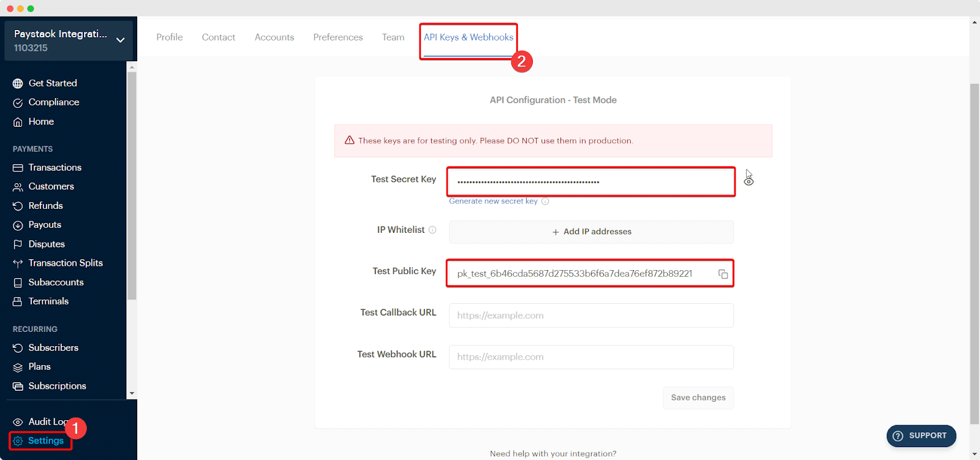
Task: Open Terminals in the sidebar
Action: 48,301
